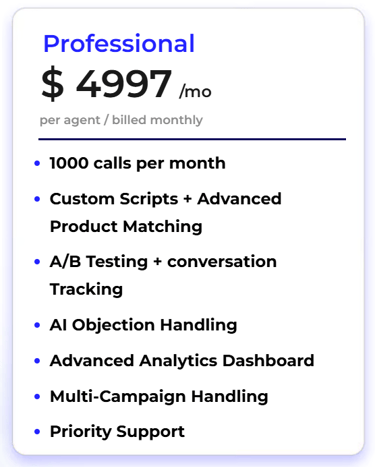The image size is (375, 467).
Task: Click the Professional plan title
Action: pos(119,44)
